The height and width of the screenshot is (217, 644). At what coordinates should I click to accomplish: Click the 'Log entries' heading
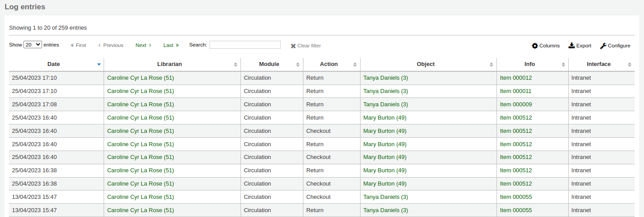pyautogui.click(x=25, y=7)
